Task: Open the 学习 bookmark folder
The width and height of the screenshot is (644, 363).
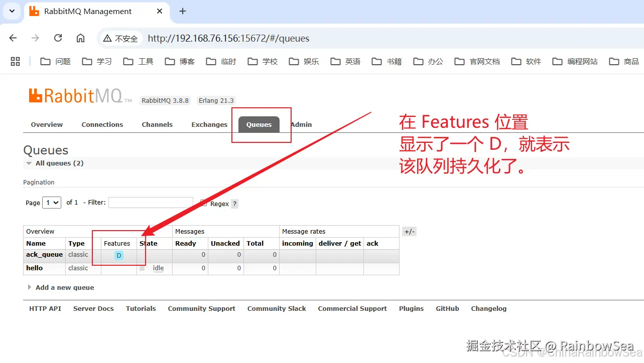Action: pos(97,61)
